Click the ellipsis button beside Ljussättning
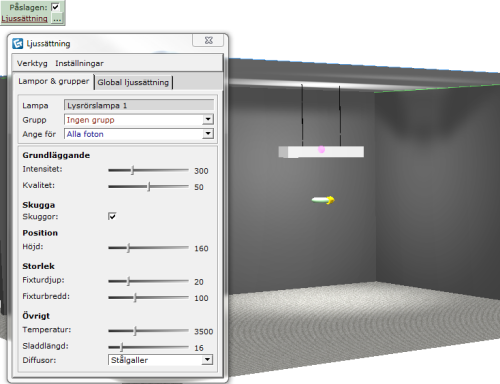This screenshot has height=384, width=500. coord(57,18)
